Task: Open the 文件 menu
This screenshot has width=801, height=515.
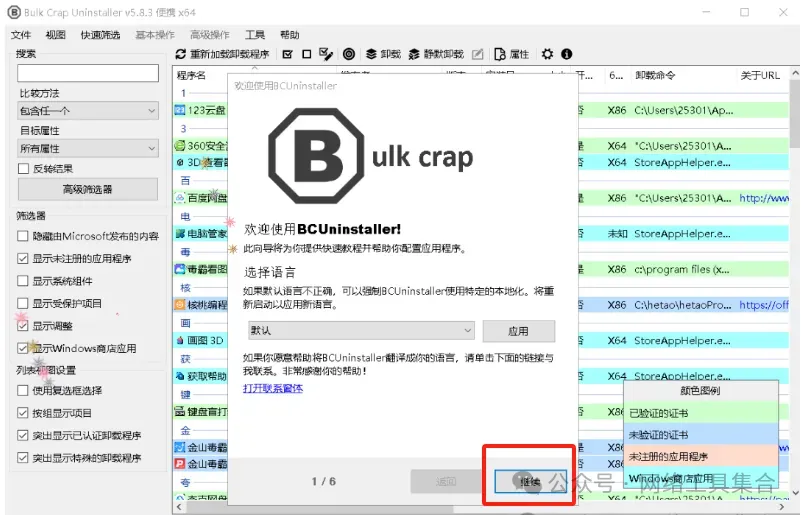Action: [x=21, y=35]
